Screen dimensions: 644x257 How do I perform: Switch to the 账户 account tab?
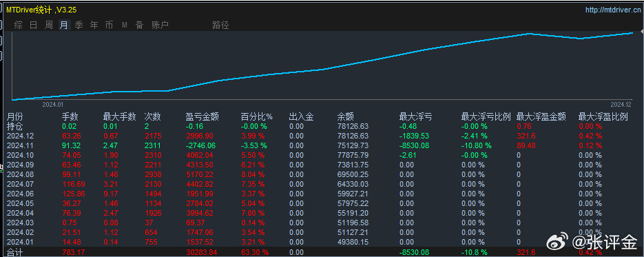pyautogui.click(x=160, y=25)
